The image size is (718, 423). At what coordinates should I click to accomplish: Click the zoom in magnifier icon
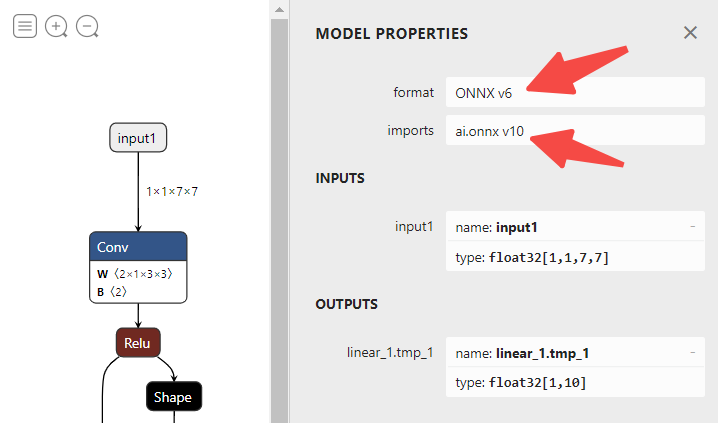[x=56, y=27]
